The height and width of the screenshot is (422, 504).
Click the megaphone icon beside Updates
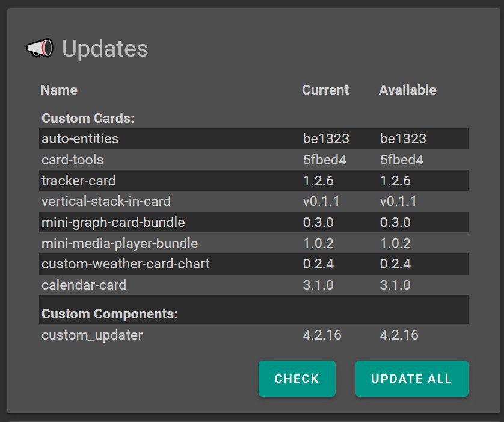40,48
